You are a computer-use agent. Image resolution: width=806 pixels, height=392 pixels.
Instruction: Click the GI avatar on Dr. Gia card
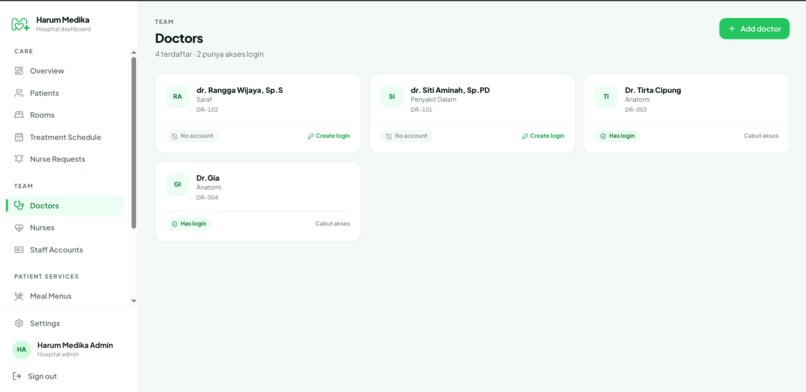pos(177,184)
